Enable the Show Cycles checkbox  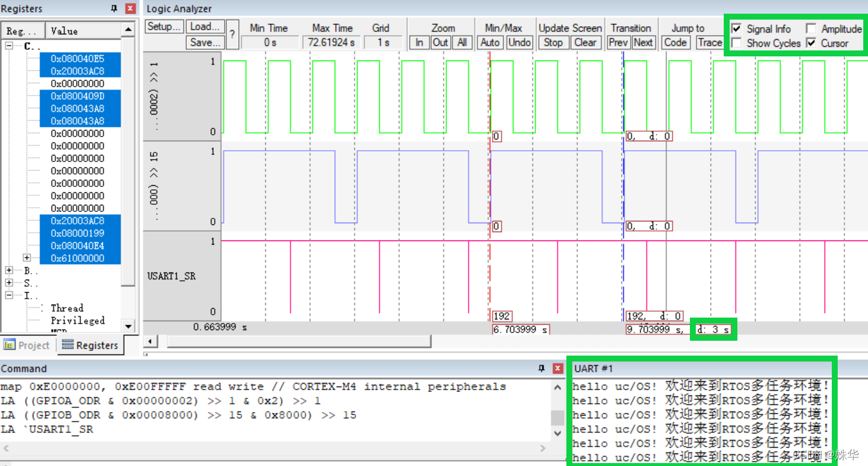(x=736, y=43)
